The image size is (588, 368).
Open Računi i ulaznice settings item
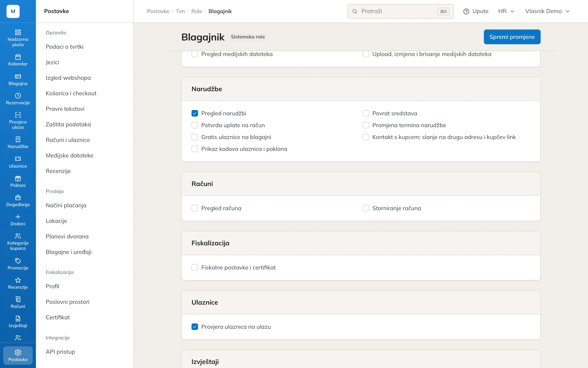click(68, 140)
